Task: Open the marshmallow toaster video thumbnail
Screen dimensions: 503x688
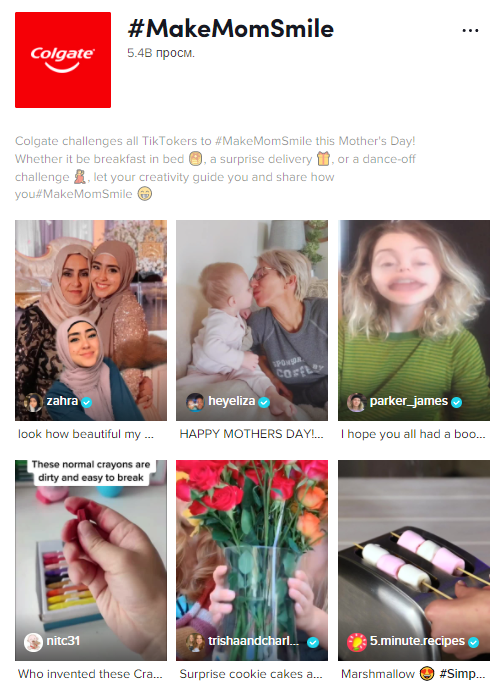Action: 414,560
